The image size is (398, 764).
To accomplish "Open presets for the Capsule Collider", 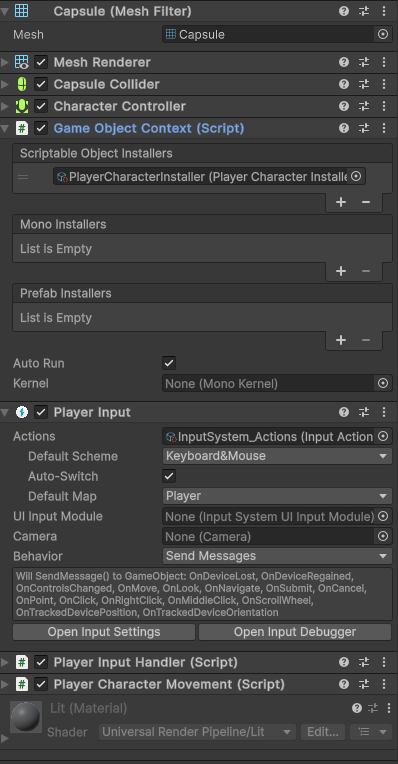I will (x=364, y=84).
